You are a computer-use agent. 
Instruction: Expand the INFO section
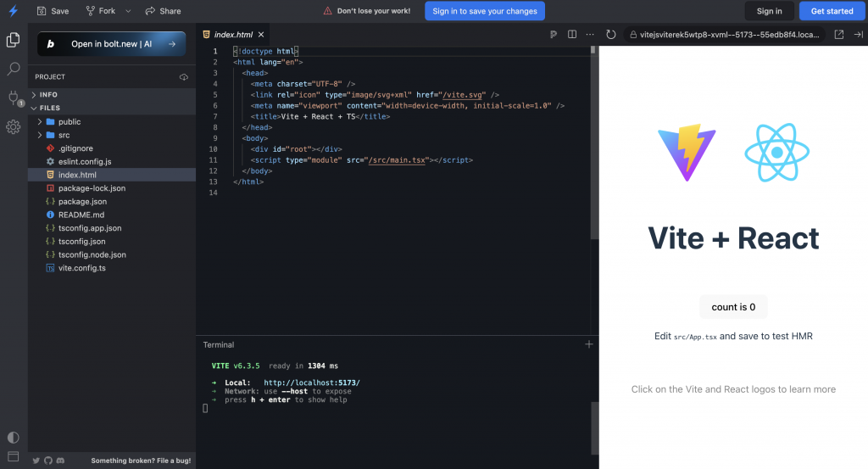coord(112,95)
